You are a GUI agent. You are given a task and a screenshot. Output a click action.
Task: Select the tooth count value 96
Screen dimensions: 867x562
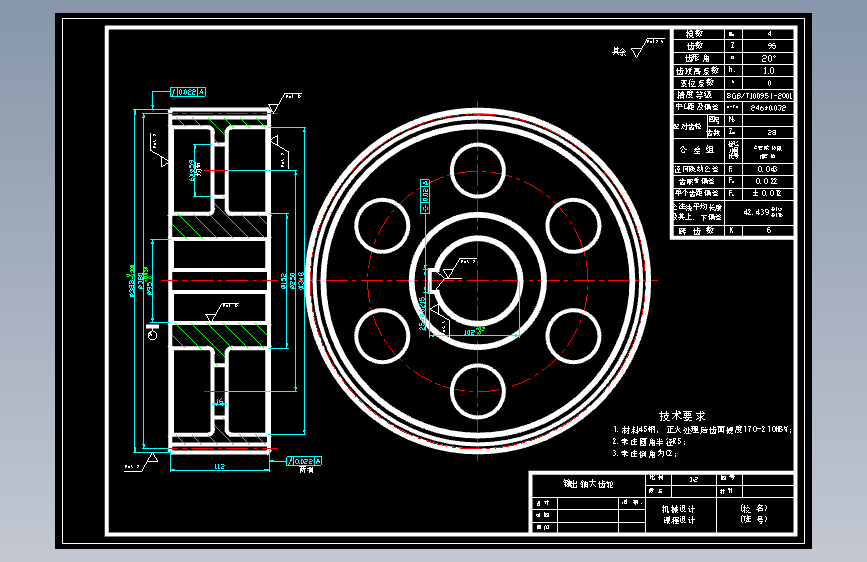771,46
